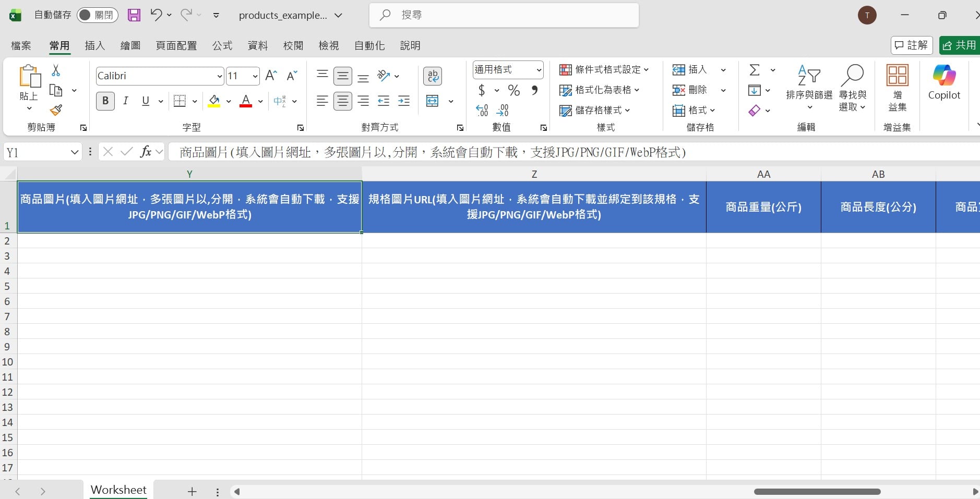This screenshot has width=980, height=499.
Task: Expand the Name Box dropdown arrow
Action: [75, 152]
